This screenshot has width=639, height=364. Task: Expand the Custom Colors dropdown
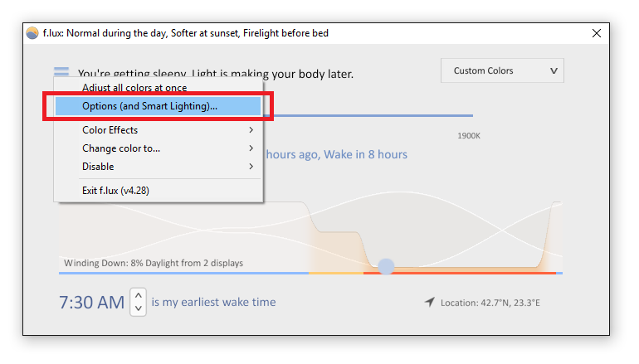(x=502, y=70)
